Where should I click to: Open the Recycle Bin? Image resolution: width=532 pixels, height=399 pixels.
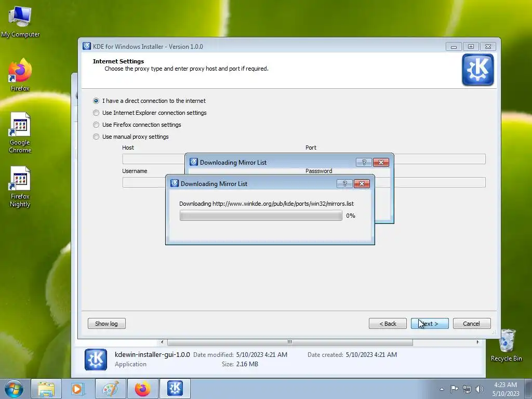pyautogui.click(x=506, y=345)
